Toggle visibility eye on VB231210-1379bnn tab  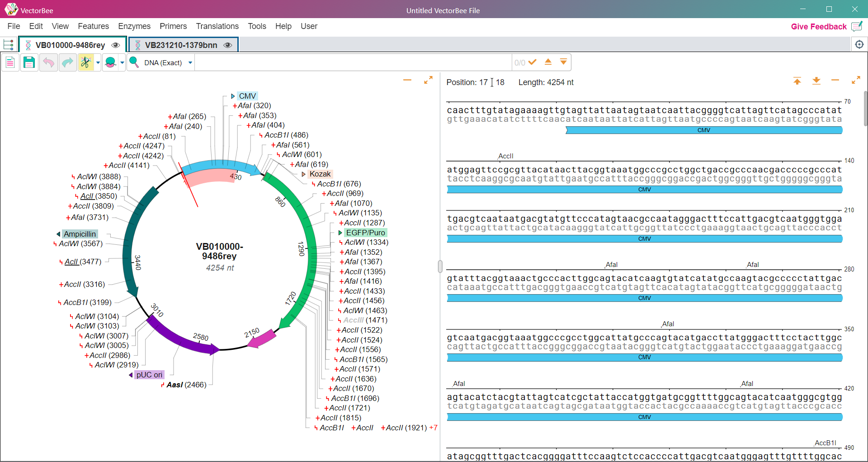[x=228, y=45]
